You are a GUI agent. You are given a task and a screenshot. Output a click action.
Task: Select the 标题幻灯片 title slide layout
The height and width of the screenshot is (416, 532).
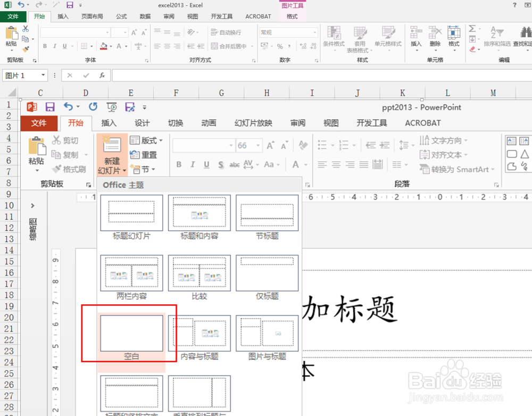click(x=131, y=218)
